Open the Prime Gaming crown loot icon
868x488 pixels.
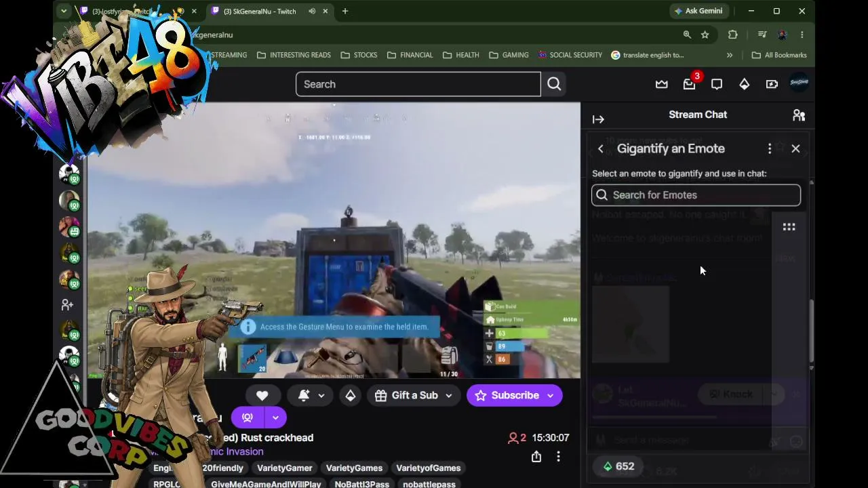tap(661, 84)
